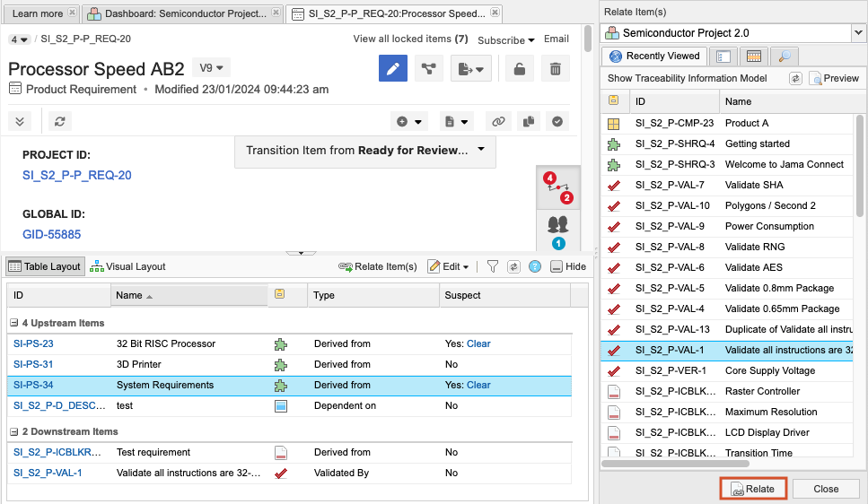
Task: Click the chain link icon in toolbar
Action: point(498,121)
